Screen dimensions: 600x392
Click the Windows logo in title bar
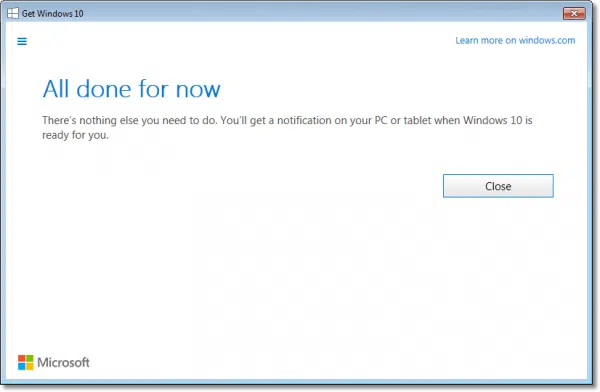13,13
